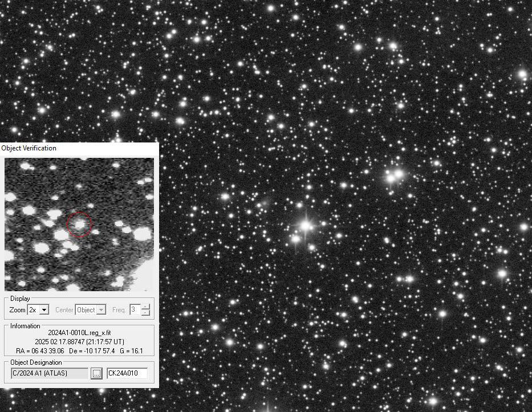Click the Object Verification title bar
Viewport: 532px width, 412px height.
[x=79, y=148]
